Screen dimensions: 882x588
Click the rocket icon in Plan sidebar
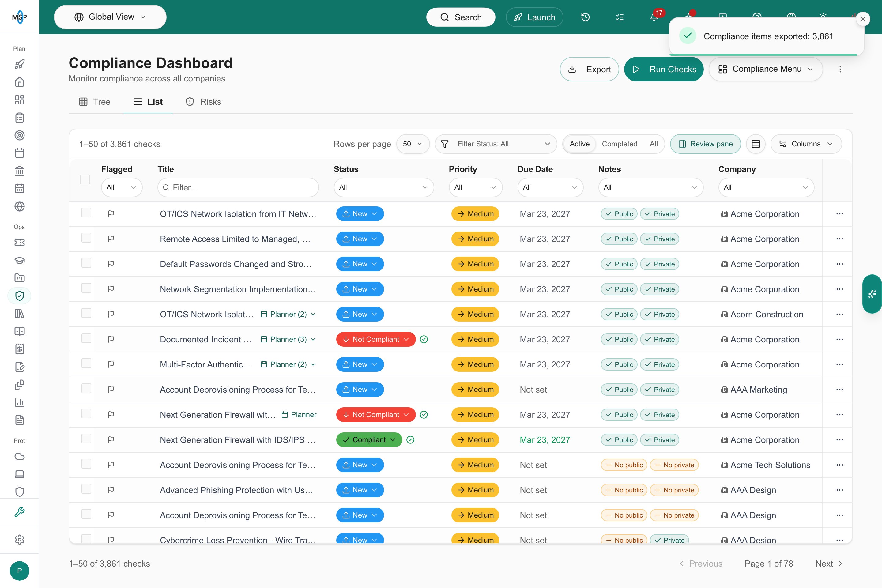tap(20, 65)
